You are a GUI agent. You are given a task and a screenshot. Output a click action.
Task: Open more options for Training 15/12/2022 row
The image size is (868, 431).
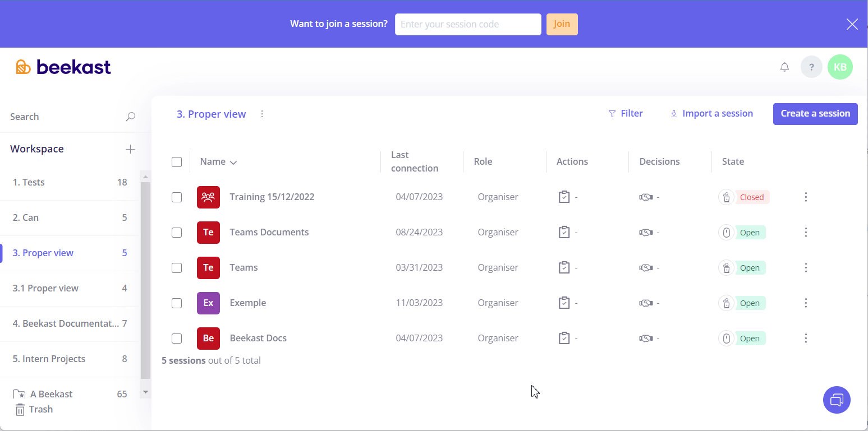[806, 197]
